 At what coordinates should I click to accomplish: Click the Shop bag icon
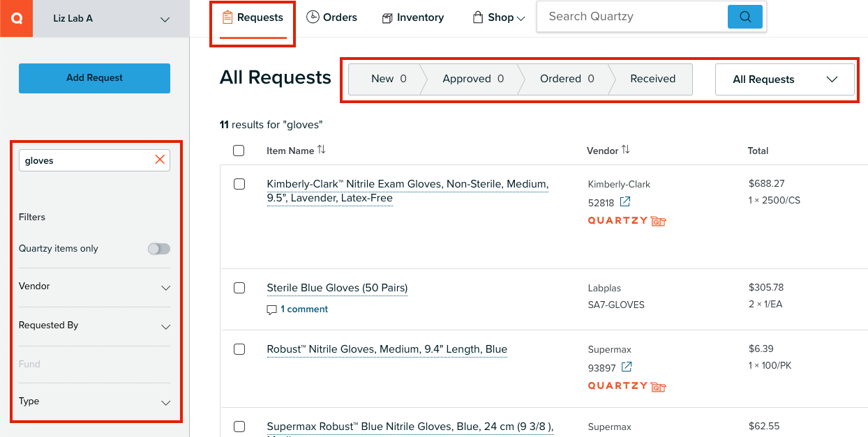[x=478, y=17]
